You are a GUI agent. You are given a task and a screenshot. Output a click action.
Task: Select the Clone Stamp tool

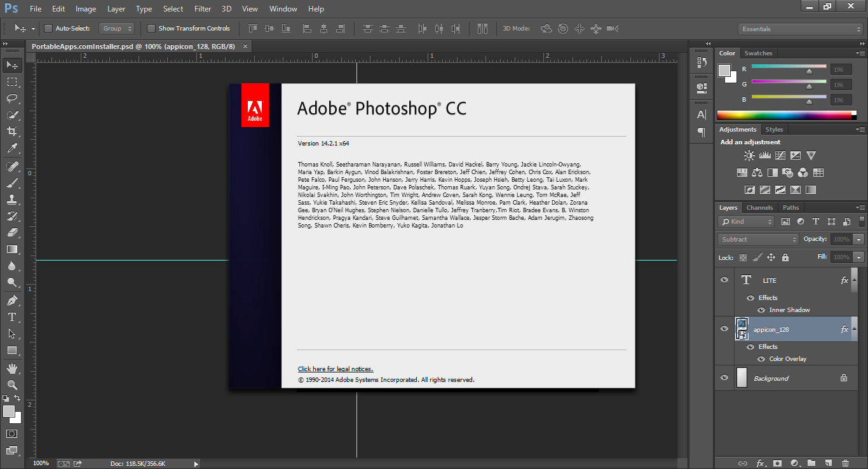[12, 200]
